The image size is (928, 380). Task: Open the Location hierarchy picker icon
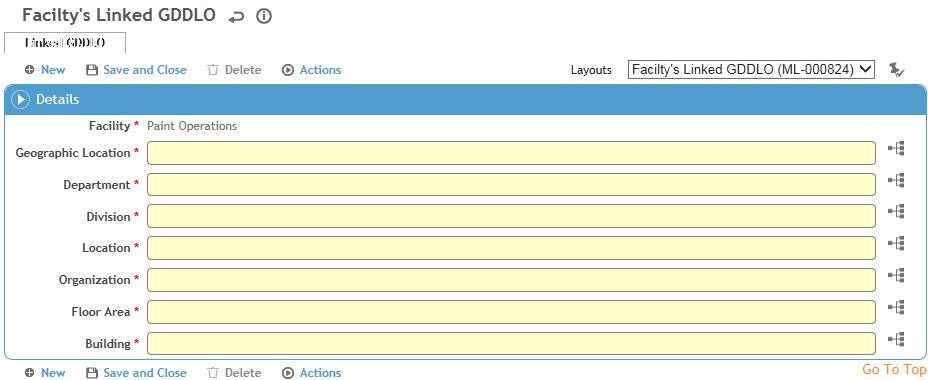(896, 243)
